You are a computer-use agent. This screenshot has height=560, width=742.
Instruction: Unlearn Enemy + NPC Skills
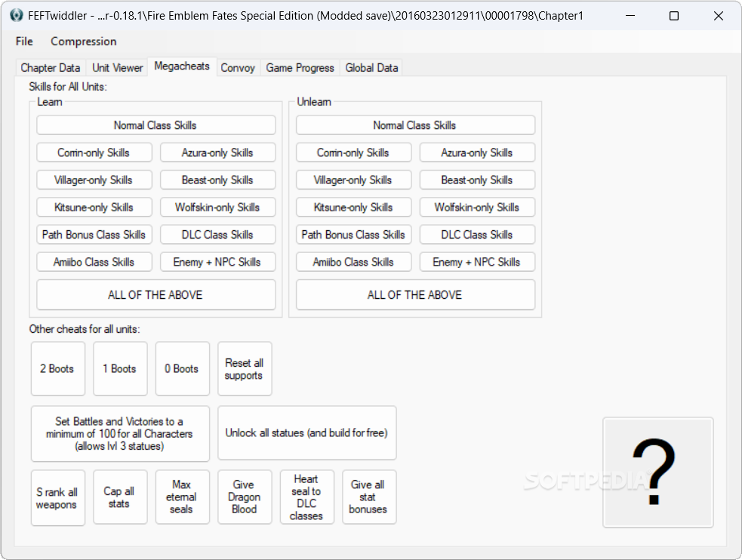[x=477, y=262]
